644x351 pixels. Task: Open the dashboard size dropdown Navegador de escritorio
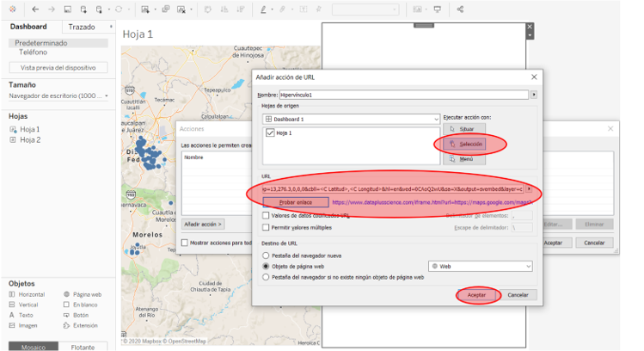(x=58, y=95)
